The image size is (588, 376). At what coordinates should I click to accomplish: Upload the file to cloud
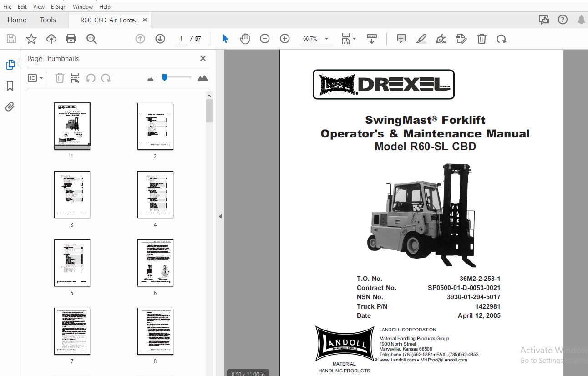coord(51,39)
